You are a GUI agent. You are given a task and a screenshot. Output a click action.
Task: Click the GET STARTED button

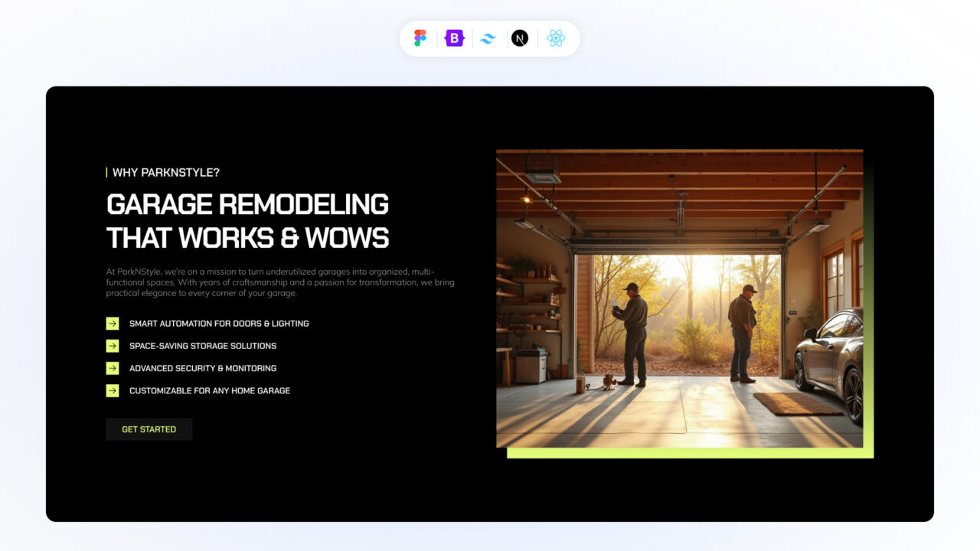click(149, 429)
